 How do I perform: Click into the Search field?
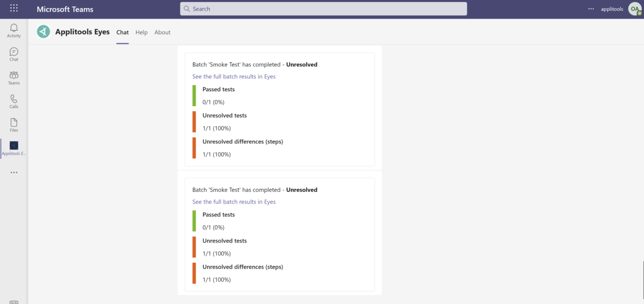[x=324, y=8]
